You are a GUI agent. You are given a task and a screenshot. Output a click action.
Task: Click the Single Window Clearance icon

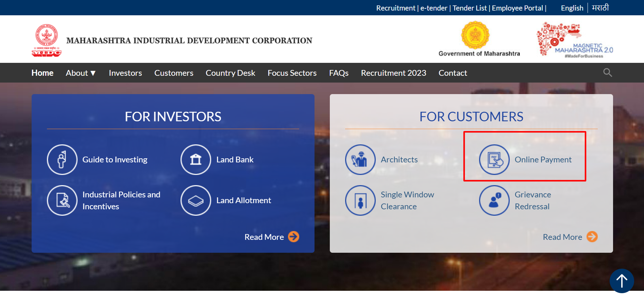click(x=360, y=200)
